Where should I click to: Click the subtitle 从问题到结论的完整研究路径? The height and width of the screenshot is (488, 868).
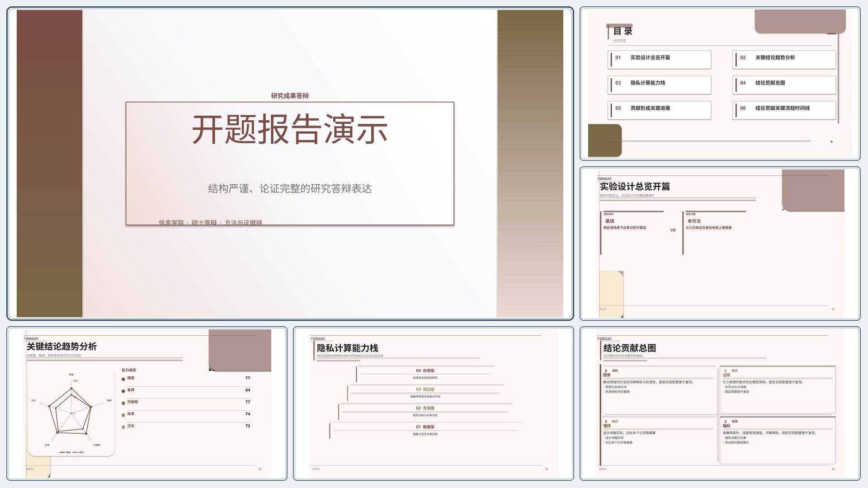pyautogui.click(x=623, y=356)
